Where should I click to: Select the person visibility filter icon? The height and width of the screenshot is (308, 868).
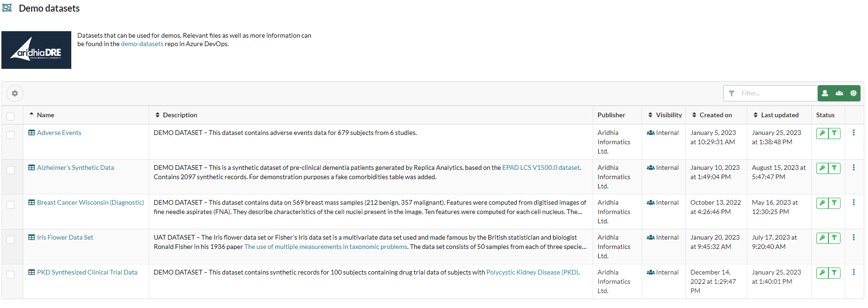click(825, 93)
